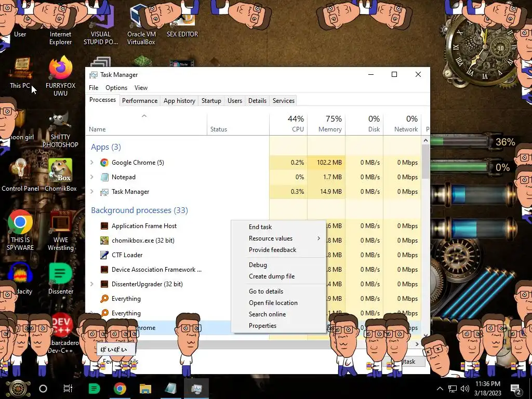Expand the DissenterUpgrader (32 bit) row
Viewport: 532px width, 399px height.
91,284
